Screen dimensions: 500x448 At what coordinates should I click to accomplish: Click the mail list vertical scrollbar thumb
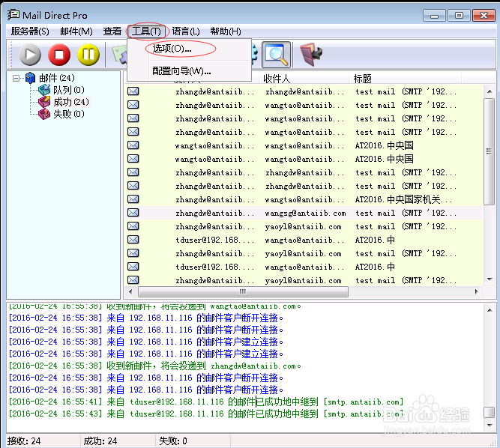490,151
